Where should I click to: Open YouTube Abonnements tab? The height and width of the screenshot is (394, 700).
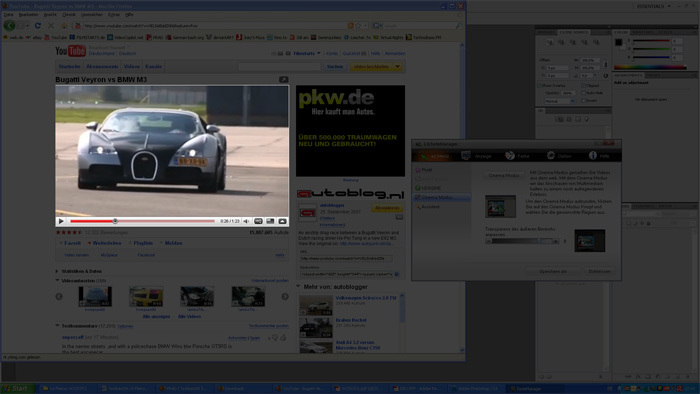[102, 66]
